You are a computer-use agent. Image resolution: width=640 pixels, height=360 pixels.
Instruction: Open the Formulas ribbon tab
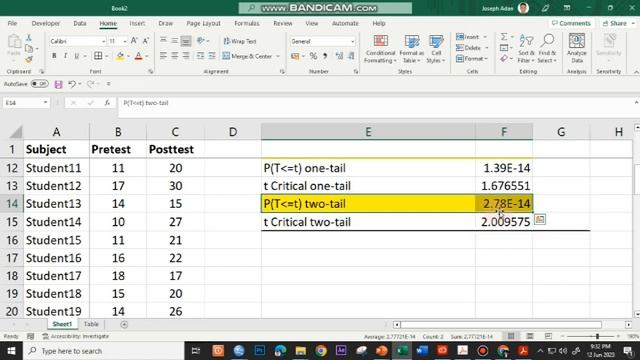coord(247,23)
